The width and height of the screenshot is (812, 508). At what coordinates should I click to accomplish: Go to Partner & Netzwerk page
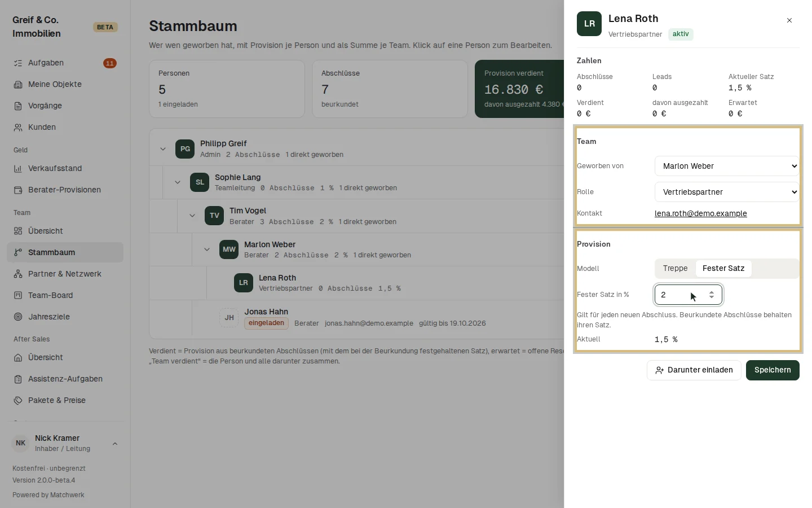pos(65,274)
